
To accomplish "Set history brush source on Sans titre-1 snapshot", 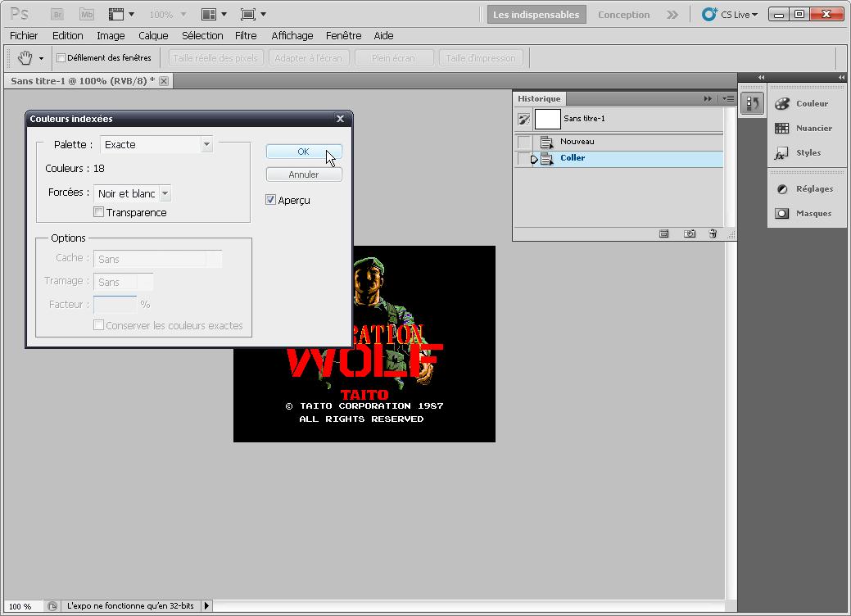I will click(523, 119).
